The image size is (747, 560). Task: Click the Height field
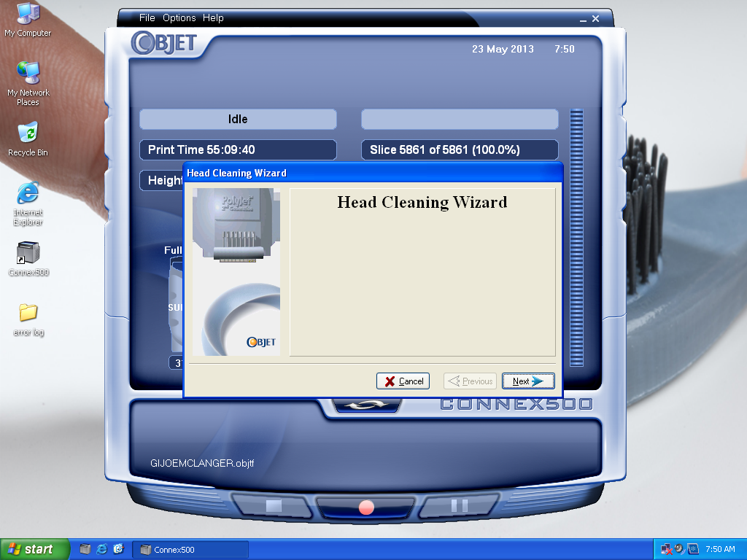[162, 181]
